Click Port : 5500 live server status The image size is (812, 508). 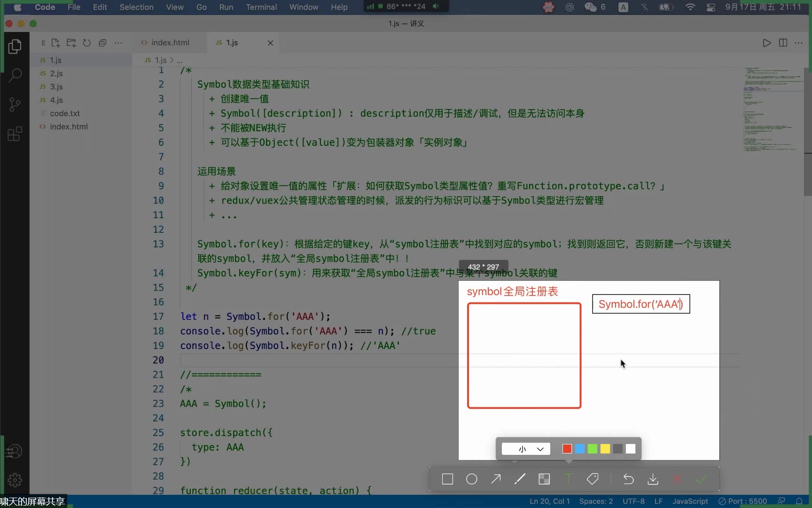coord(742,501)
